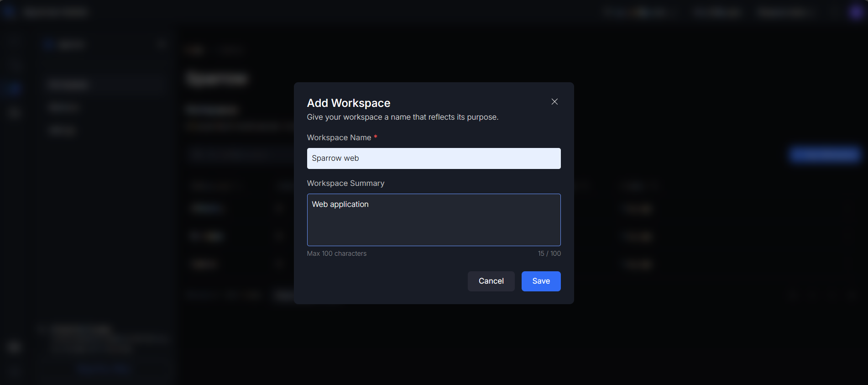Click the dialog subtitle about workspace purpose
This screenshot has width=868, height=385.
pyautogui.click(x=402, y=117)
